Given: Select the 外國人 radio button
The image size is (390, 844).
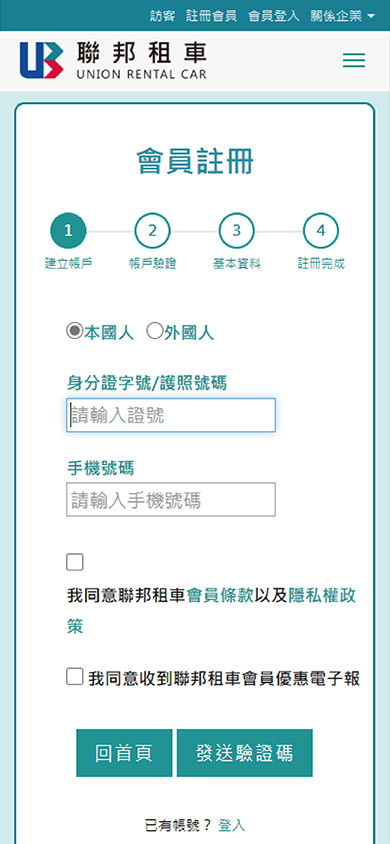Looking at the screenshot, I should click(154, 330).
